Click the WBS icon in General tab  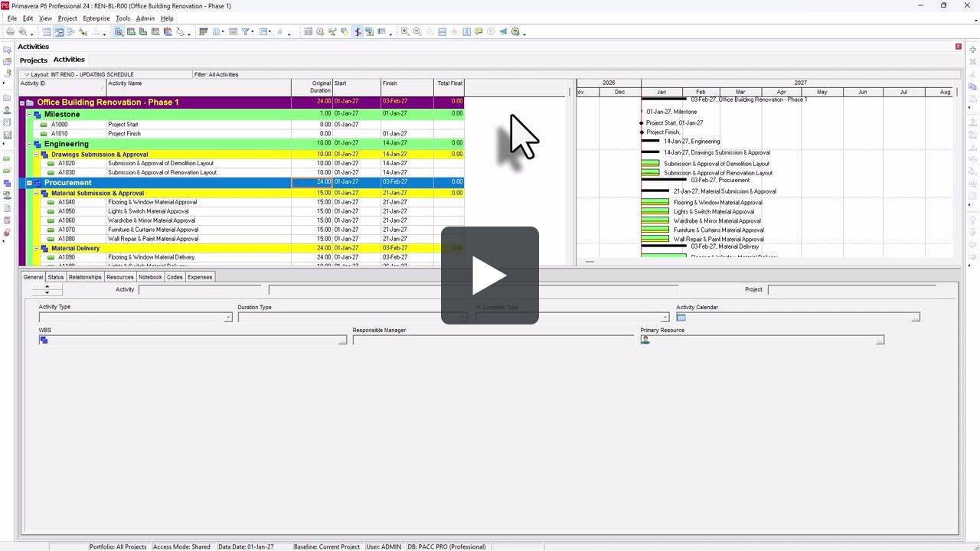tap(44, 340)
